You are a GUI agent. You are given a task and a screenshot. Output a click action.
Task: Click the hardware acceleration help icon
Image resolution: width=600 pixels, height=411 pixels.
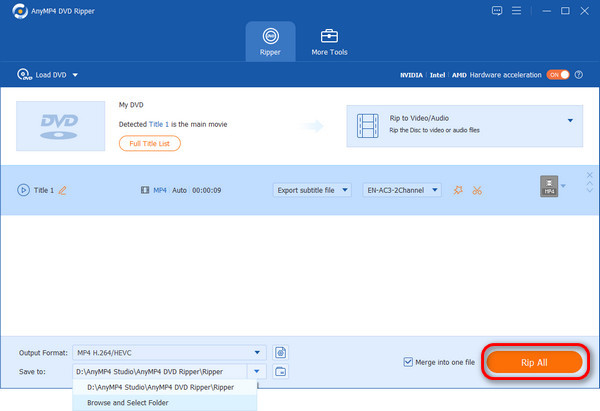pyautogui.click(x=579, y=75)
